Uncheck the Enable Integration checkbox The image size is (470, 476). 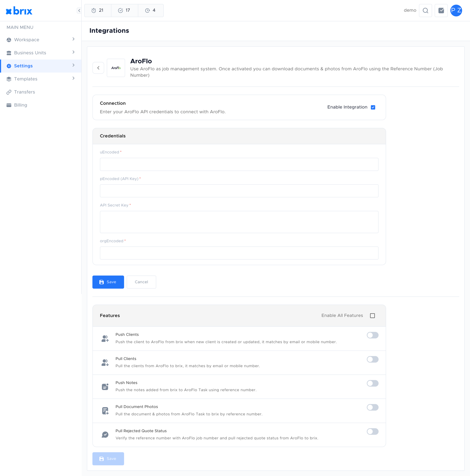[373, 107]
